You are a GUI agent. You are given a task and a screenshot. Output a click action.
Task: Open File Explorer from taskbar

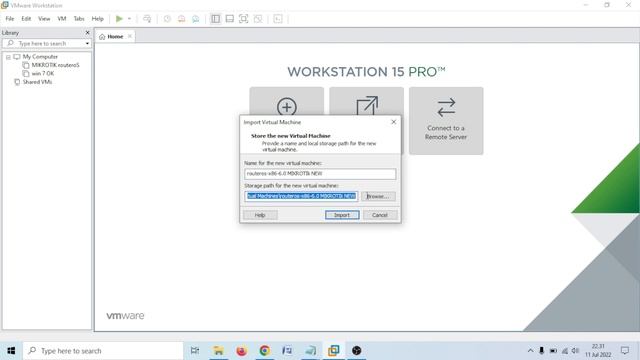coord(218,351)
